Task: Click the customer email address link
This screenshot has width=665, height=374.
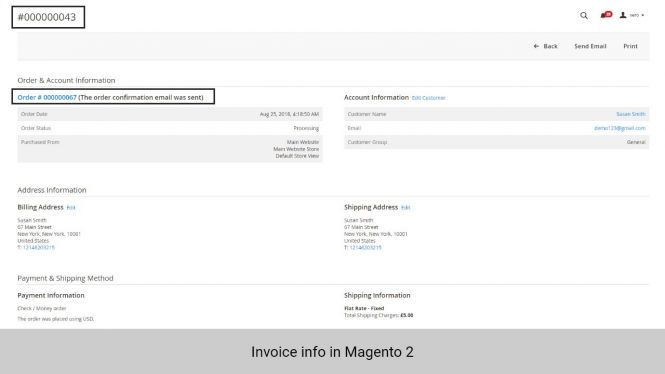Action: 620,128
